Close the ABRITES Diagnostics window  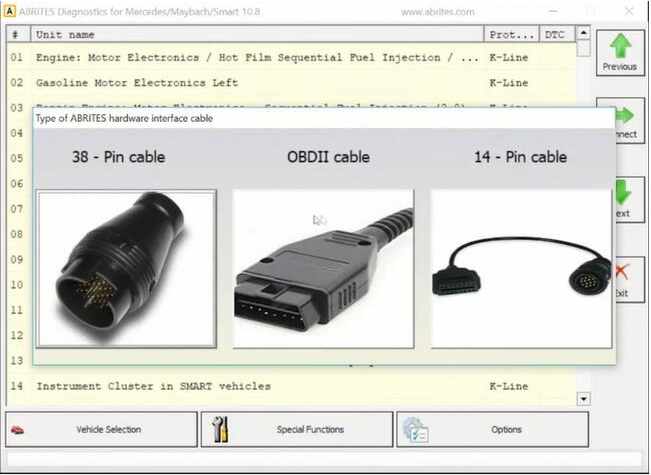tap(629, 11)
